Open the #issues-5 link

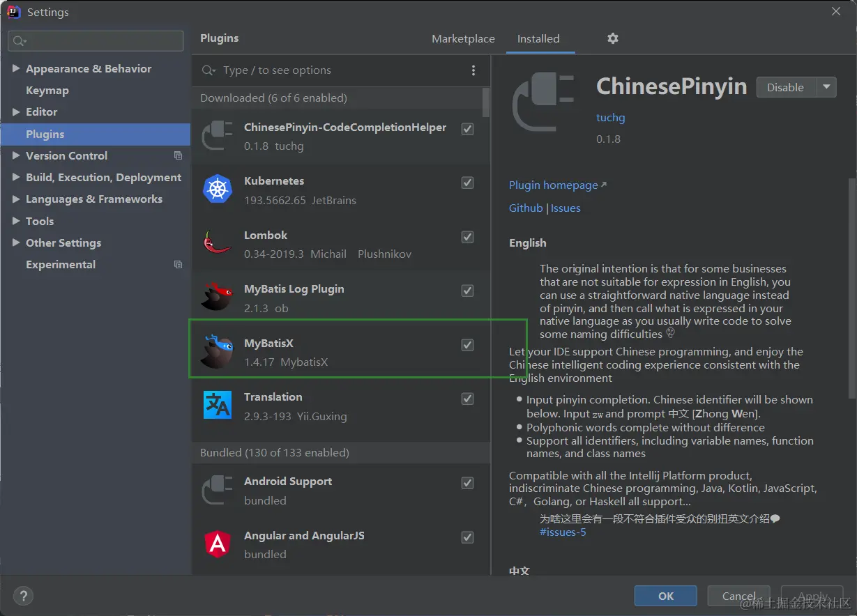pos(563,532)
